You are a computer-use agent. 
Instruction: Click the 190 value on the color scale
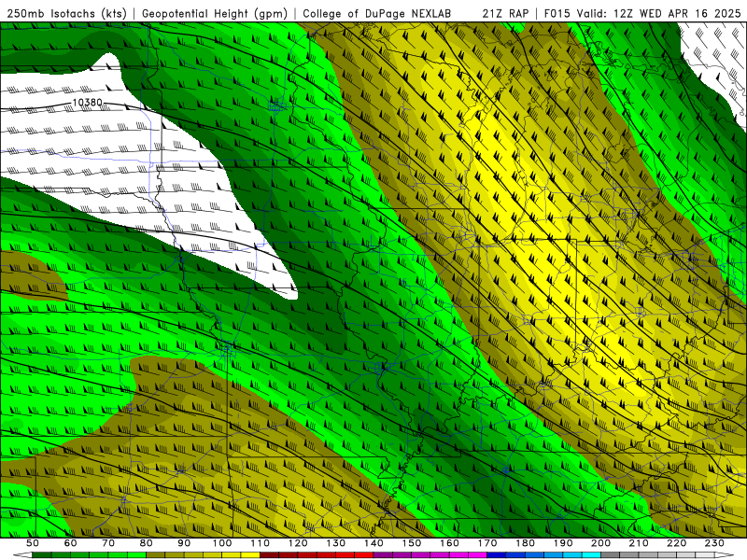pos(563,543)
